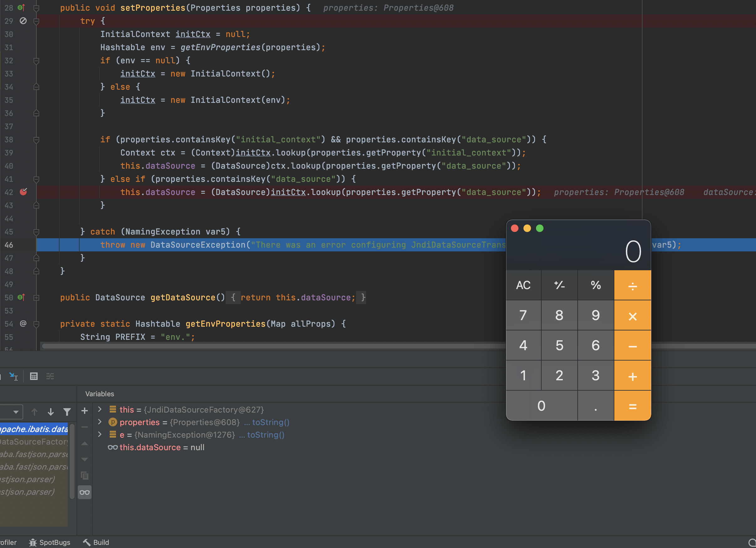This screenshot has width=756, height=548.
Task: Click the 4 key in Calculator
Action: (x=523, y=345)
